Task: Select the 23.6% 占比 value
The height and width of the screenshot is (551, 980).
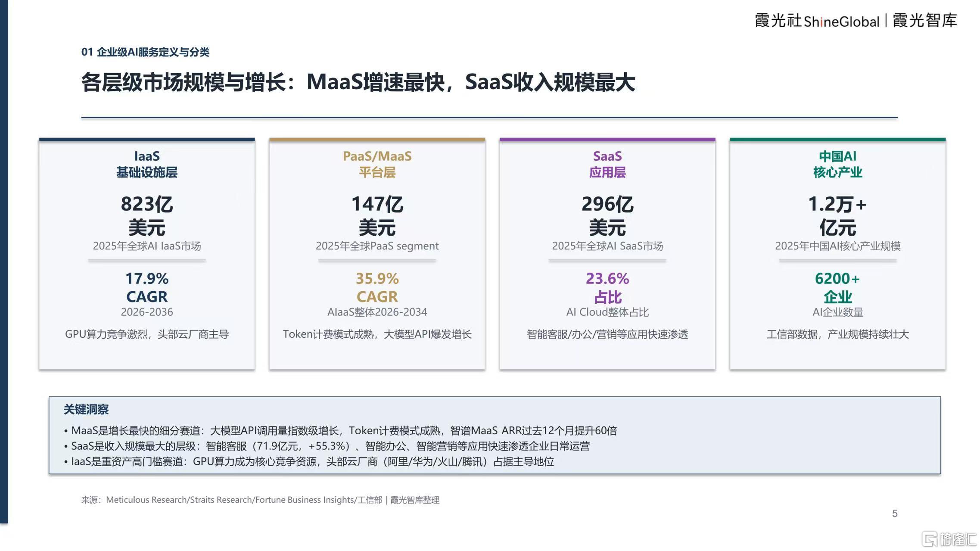Action: coord(607,287)
